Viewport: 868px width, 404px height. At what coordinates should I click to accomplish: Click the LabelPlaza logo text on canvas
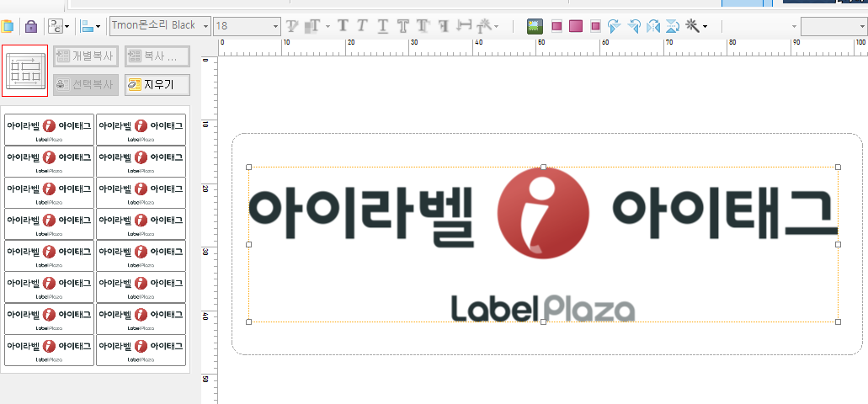click(x=543, y=308)
